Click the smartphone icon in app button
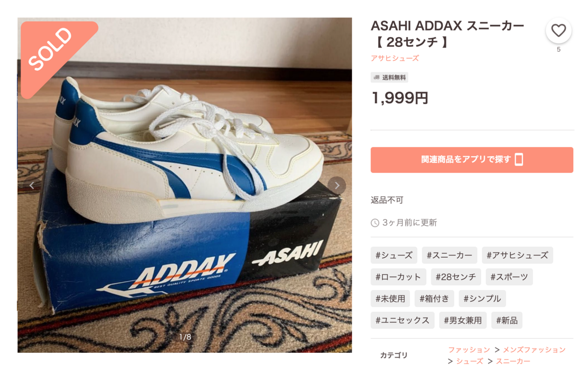This screenshot has width=588, height=368. [519, 159]
